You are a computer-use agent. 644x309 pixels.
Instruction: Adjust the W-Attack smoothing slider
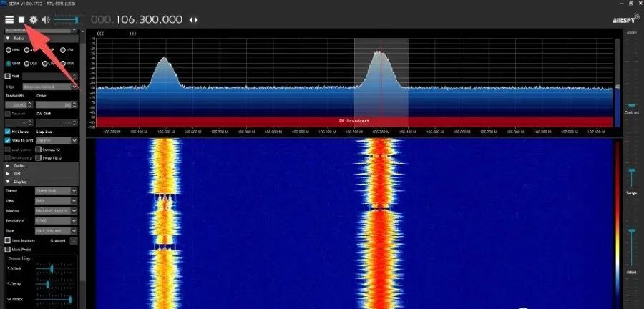point(55,300)
